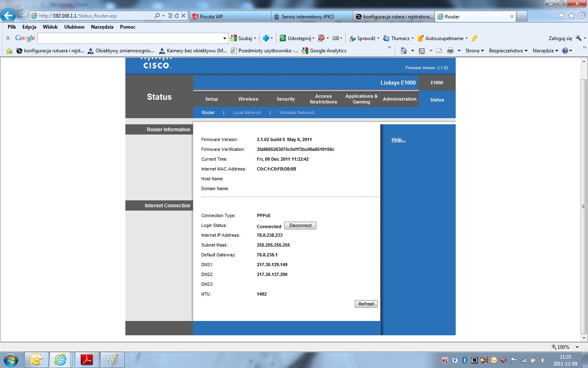Screen dimensions: 588x368
Task: Click the compatibility view icon in the address bar
Action: (170, 16)
